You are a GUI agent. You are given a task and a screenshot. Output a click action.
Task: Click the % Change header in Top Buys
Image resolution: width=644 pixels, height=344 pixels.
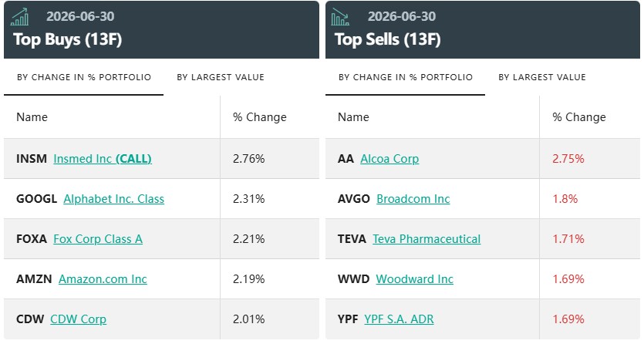pyautogui.click(x=260, y=117)
